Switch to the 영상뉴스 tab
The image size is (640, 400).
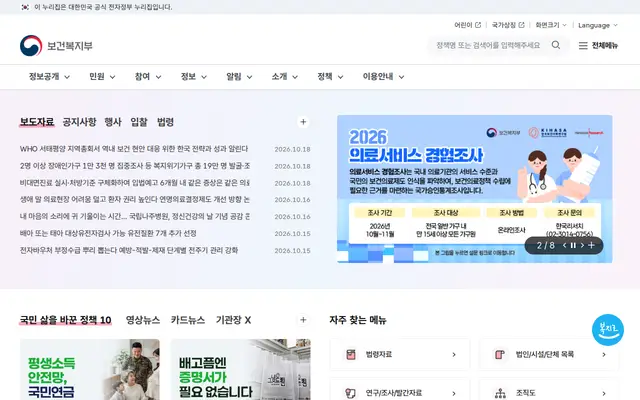tap(143, 320)
